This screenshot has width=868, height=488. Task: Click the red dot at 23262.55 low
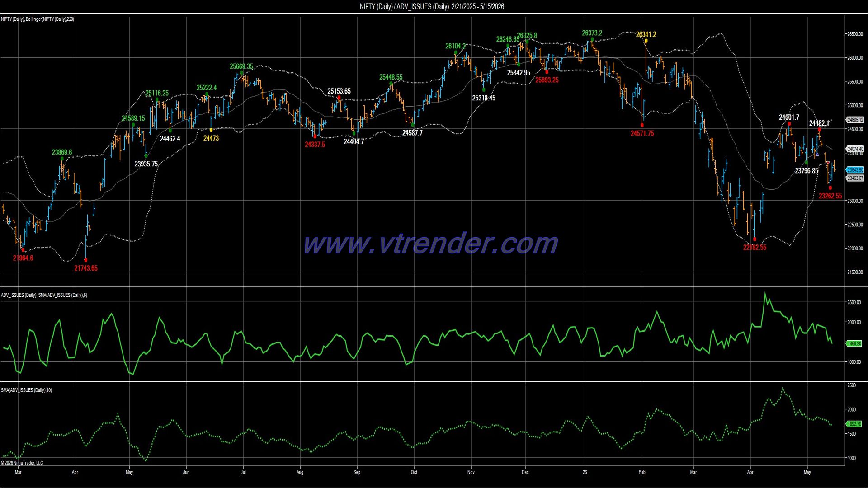[x=830, y=188]
